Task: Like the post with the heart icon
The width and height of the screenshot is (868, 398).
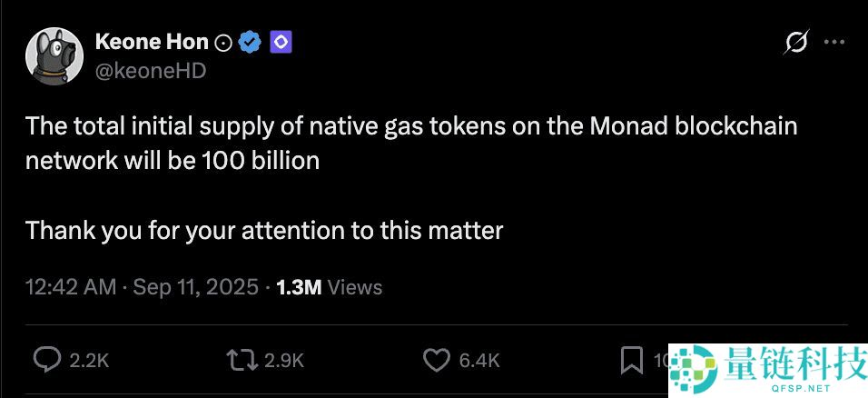Action: tap(437, 361)
